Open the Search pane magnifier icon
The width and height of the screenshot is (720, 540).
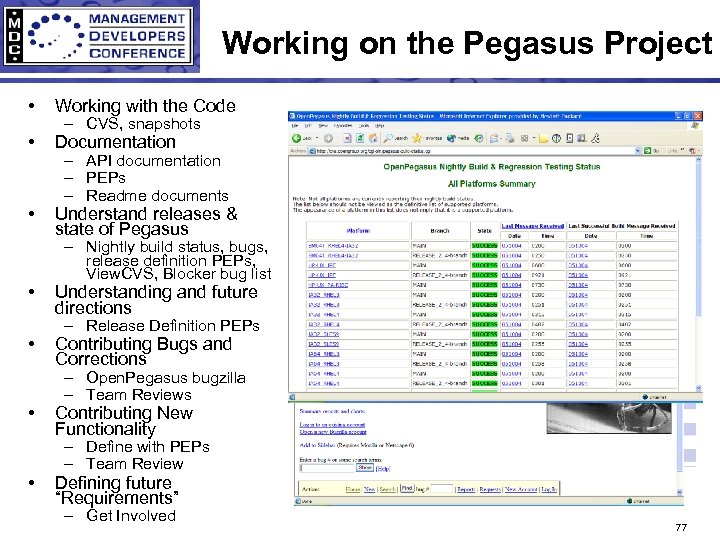tap(388, 138)
